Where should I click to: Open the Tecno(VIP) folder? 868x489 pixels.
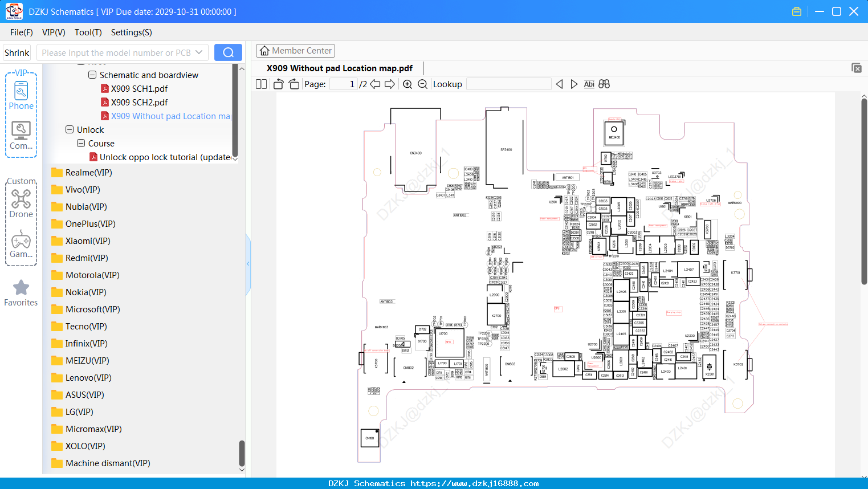point(79,327)
